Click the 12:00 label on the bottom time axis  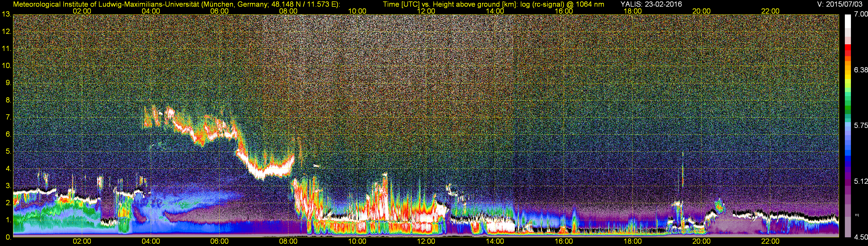[x=426, y=241]
